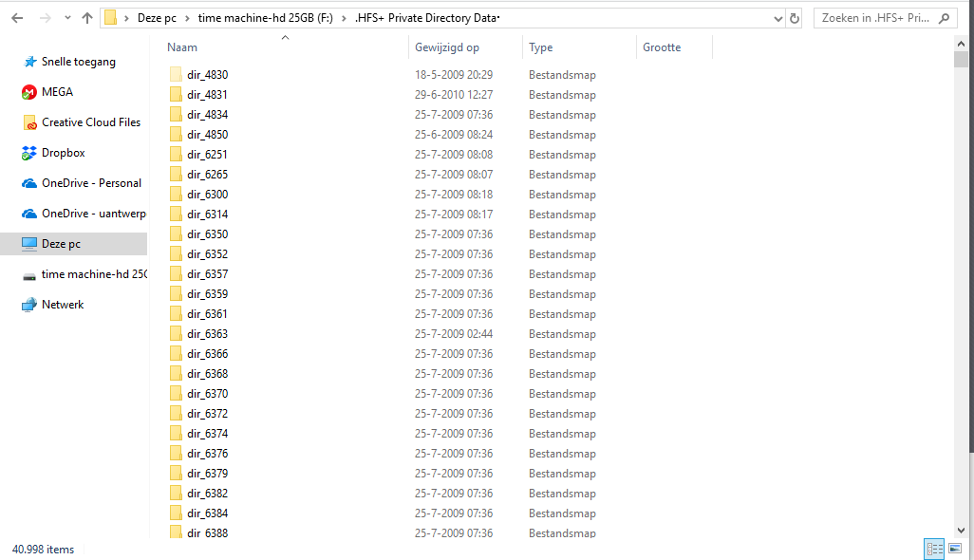Select Deze pc in navigation pane

73,244
